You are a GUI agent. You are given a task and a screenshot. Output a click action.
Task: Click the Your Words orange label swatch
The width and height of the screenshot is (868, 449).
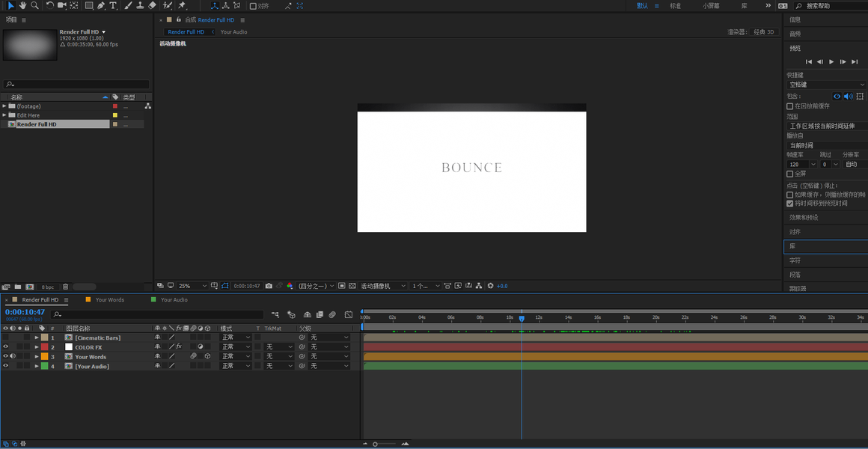[44, 356]
